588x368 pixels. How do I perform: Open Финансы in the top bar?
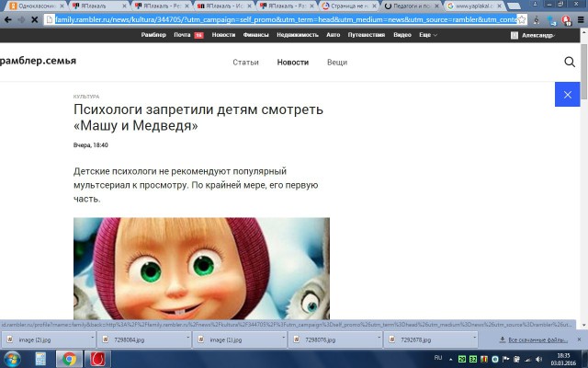point(255,35)
